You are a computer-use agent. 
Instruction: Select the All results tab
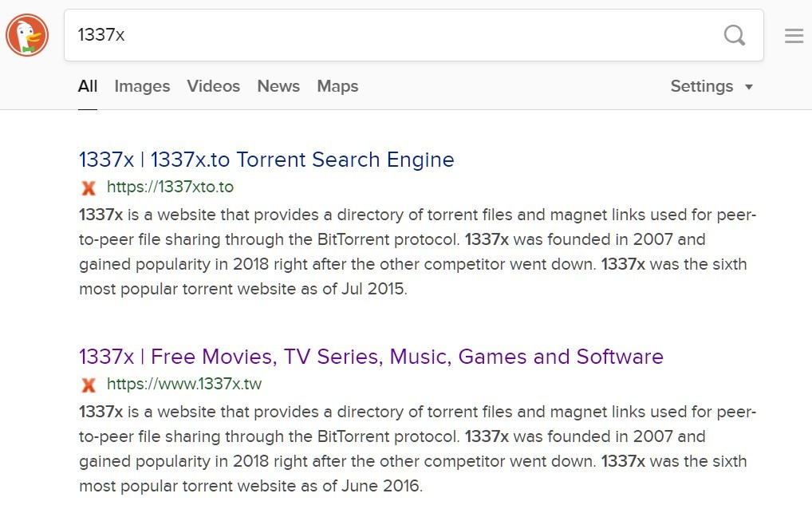[88, 86]
